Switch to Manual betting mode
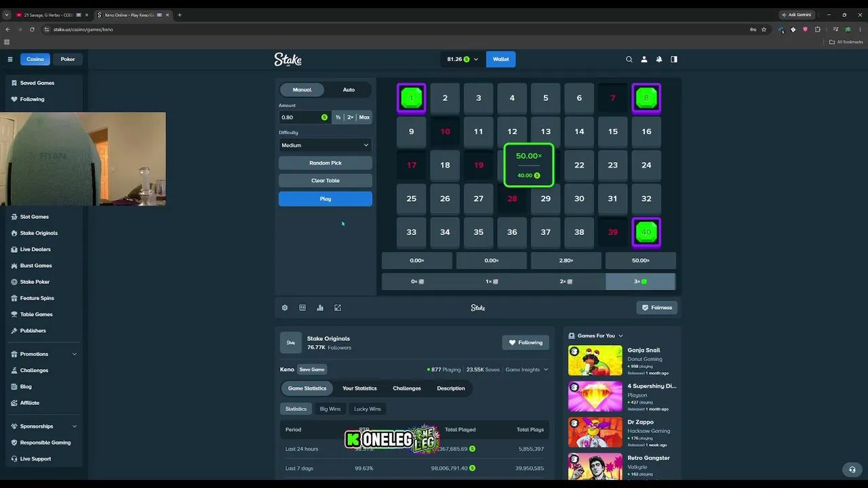This screenshot has height=488, width=868. pos(302,89)
